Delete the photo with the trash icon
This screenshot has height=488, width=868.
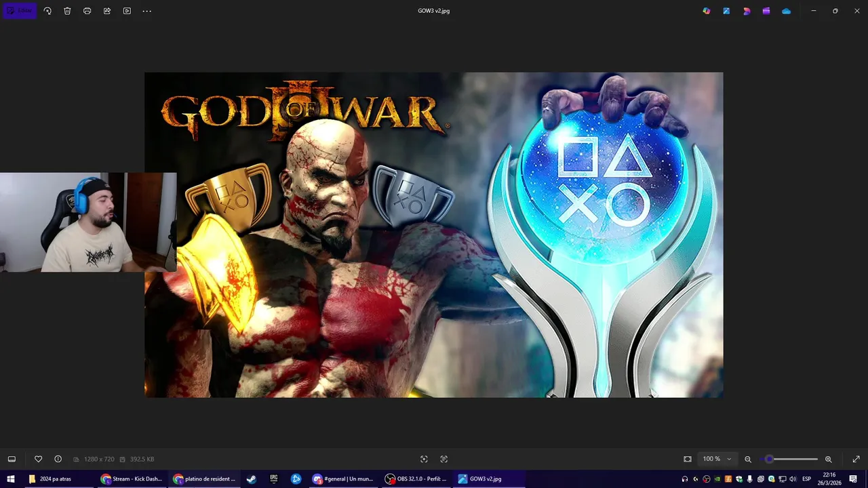[67, 11]
